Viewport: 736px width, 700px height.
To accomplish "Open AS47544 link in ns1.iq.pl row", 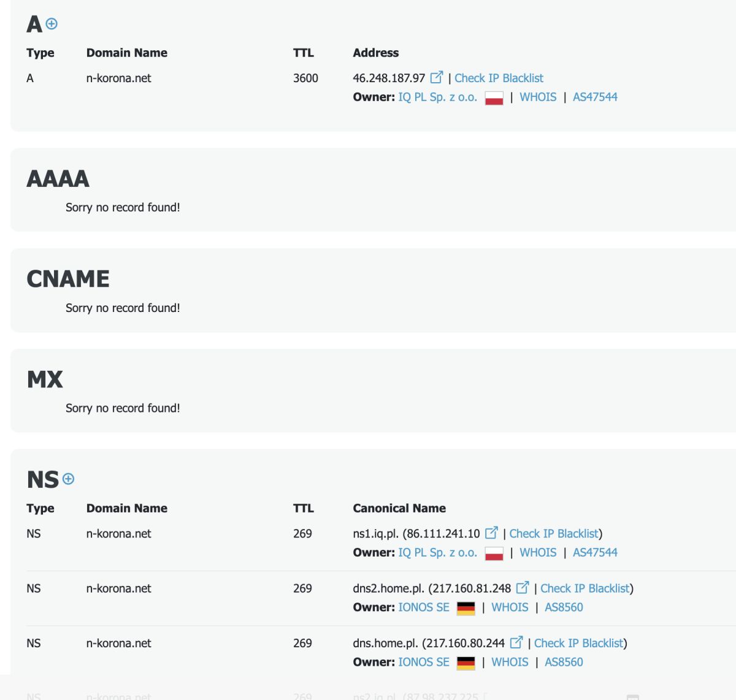I will pos(595,552).
